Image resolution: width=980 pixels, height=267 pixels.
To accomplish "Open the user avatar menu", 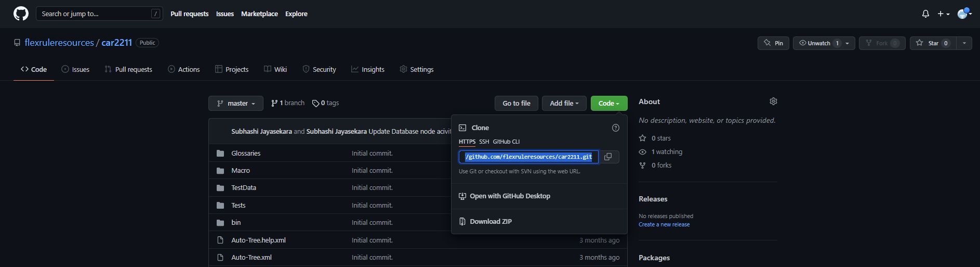I will click(x=964, y=14).
